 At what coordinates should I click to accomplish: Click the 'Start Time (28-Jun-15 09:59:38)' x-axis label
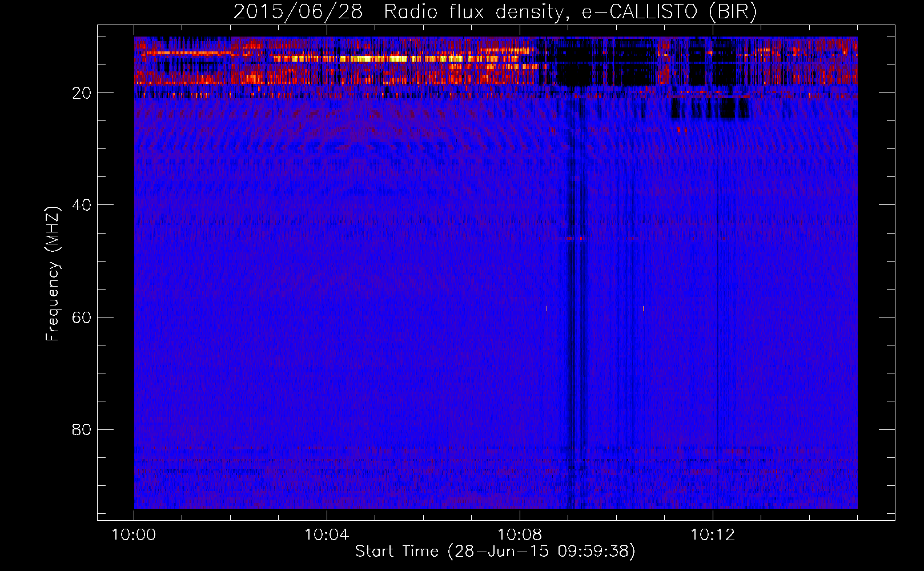tap(495, 552)
